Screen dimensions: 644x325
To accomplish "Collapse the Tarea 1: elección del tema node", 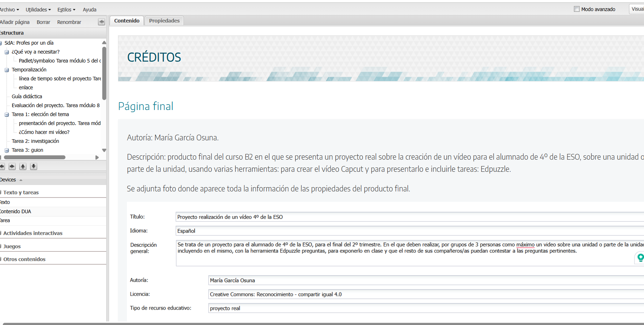I will pos(7,115).
